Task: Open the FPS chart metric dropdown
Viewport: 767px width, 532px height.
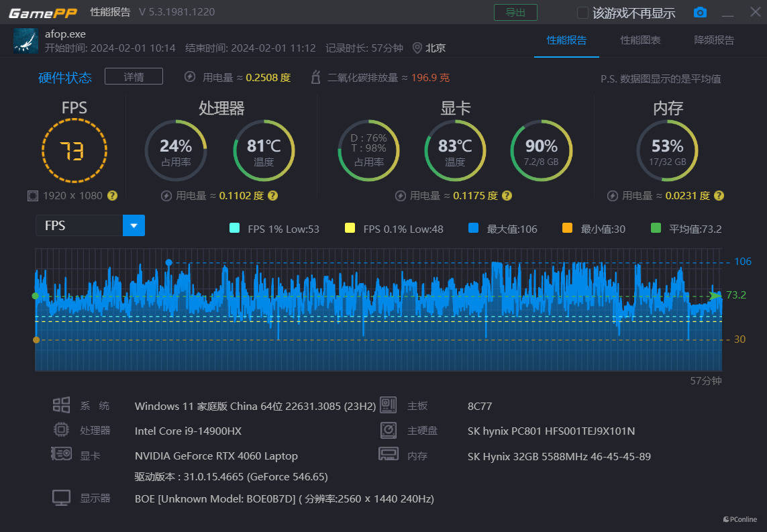Action: coord(79,225)
